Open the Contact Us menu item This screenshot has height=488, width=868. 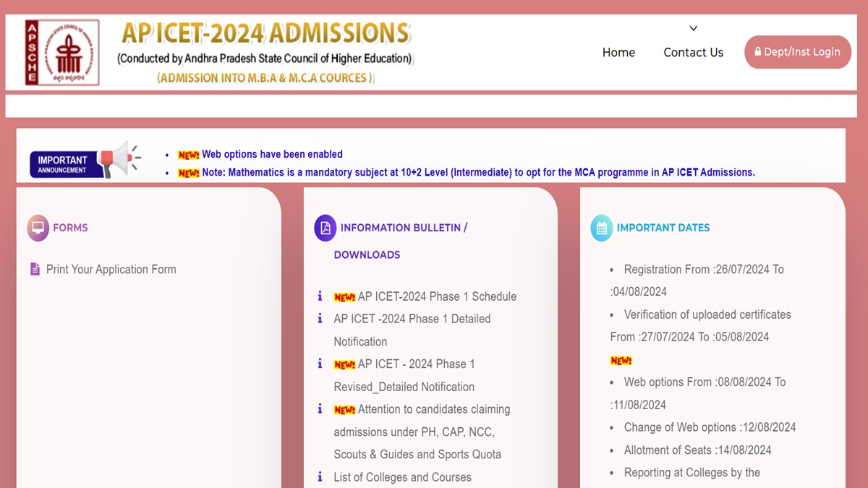pos(693,53)
